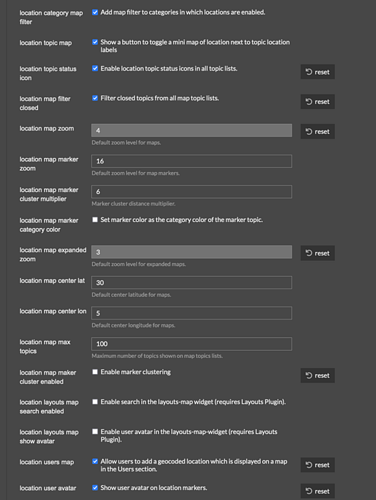The height and width of the screenshot is (500, 376).
Task: Select 'location map center lat' label
Action: pos(52,281)
